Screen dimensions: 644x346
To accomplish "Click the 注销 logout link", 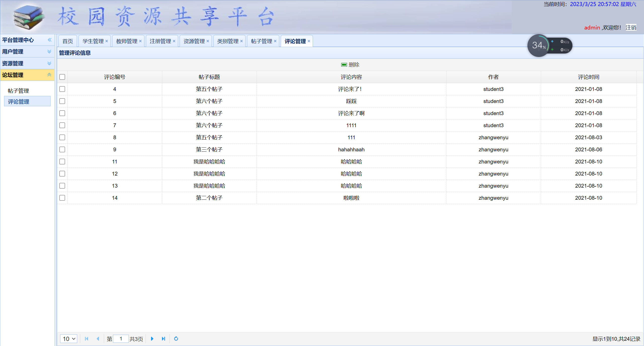I will point(631,27).
